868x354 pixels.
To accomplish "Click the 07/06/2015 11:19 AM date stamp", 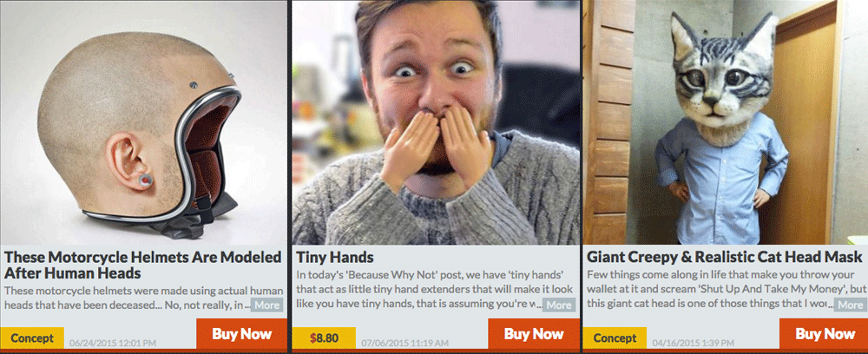I will [405, 344].
